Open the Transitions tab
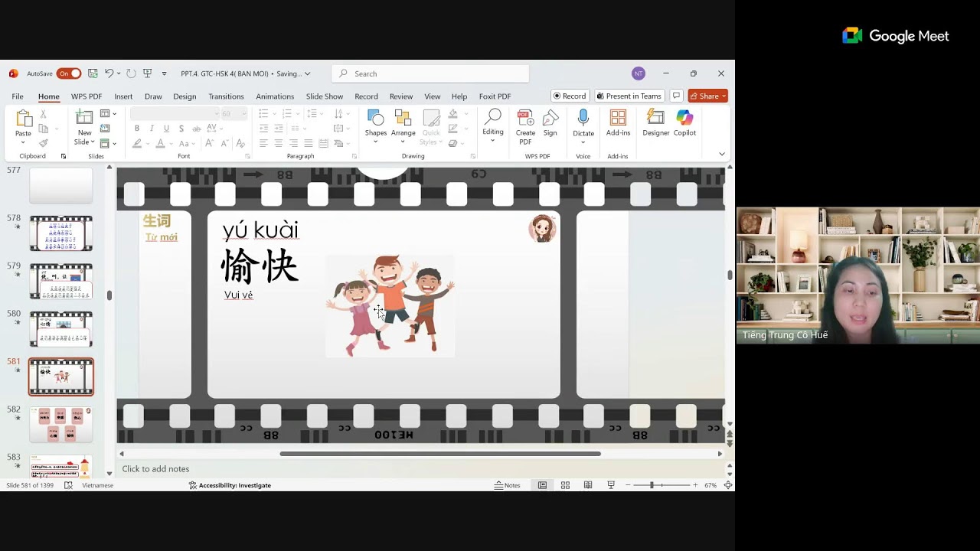This screenshot has height=551, width=980. click(226, 96)
